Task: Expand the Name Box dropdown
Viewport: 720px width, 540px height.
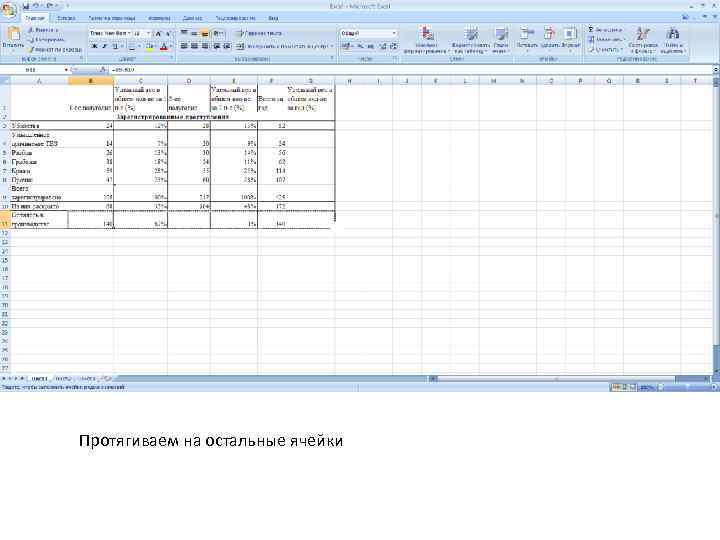Action: [x=66, y=70]
